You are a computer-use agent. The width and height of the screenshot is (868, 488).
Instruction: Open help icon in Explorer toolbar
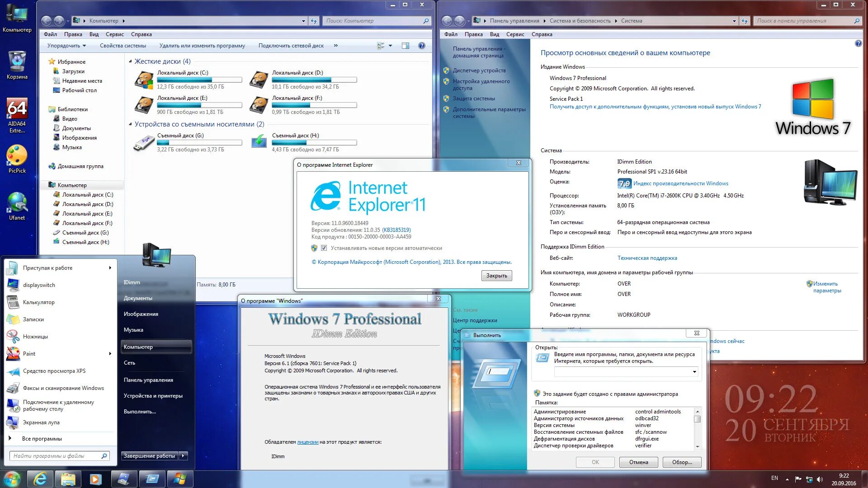pos(421,46)
